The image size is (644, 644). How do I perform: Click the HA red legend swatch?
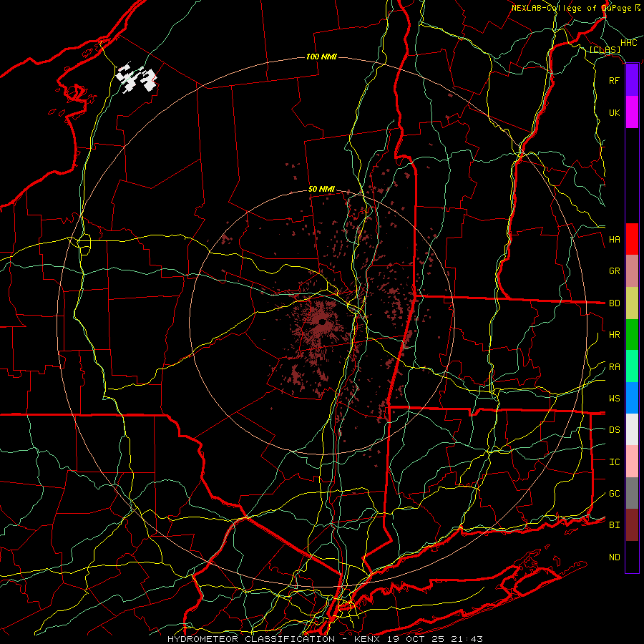[632, 239]
